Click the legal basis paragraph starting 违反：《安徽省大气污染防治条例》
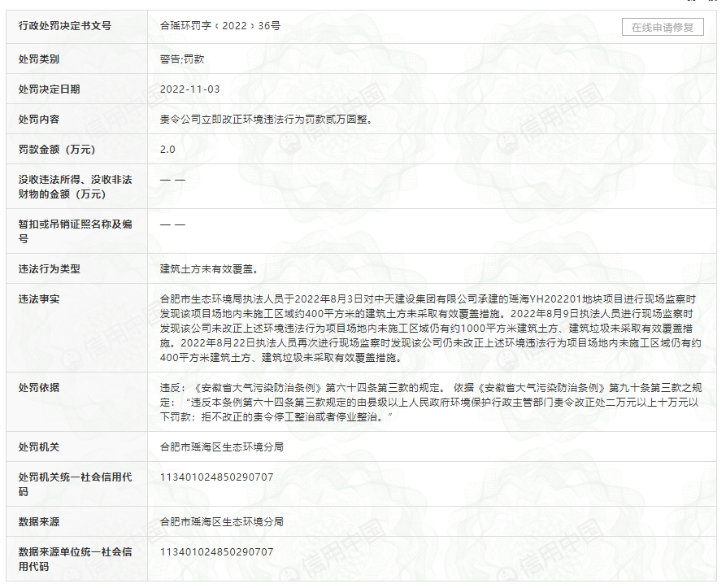726x588 pixels. (431, 403)
